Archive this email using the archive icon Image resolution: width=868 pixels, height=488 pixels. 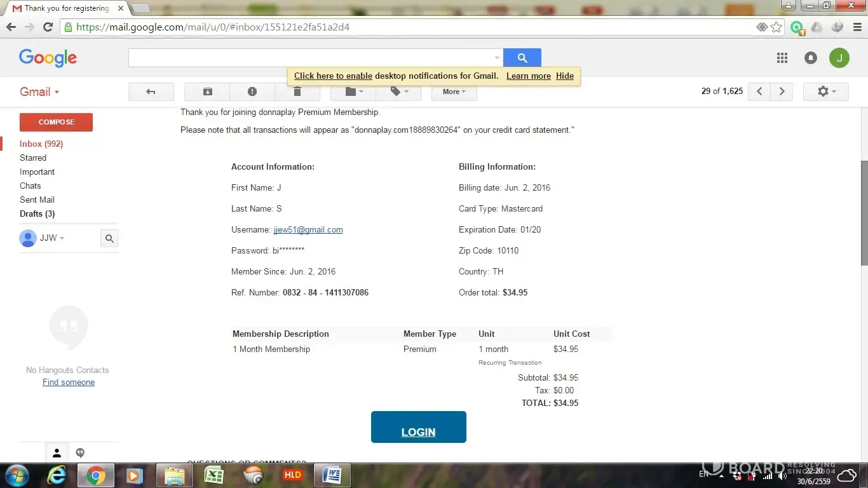(x=207, y=91)
